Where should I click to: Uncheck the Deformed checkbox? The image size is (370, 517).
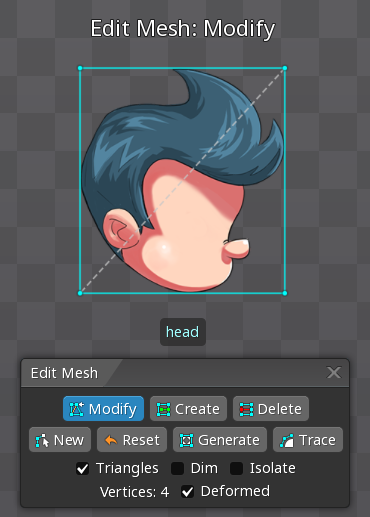(187, 492)
